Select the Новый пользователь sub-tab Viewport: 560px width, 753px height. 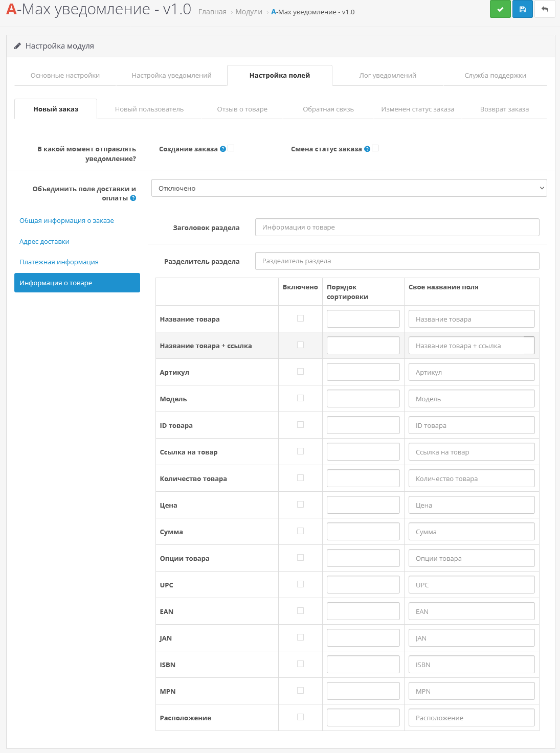point(149,109)
